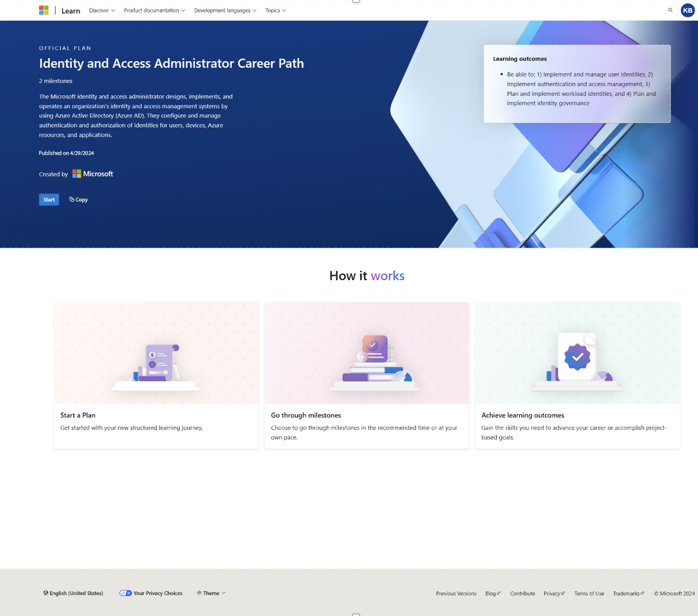Screen dimensions: 698x616
Task: Click the globe icon for language settings
Action: click(x=46, y=593)
